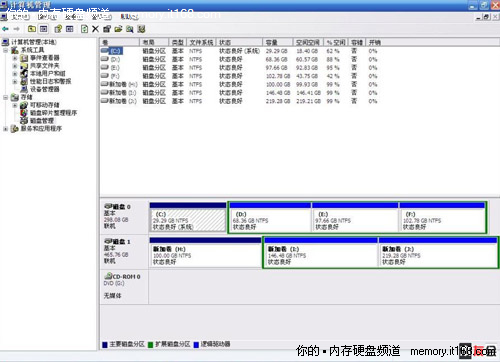500x362 pixels.
Task: Select the (D:) volume row
Action: tap(239, 59)
